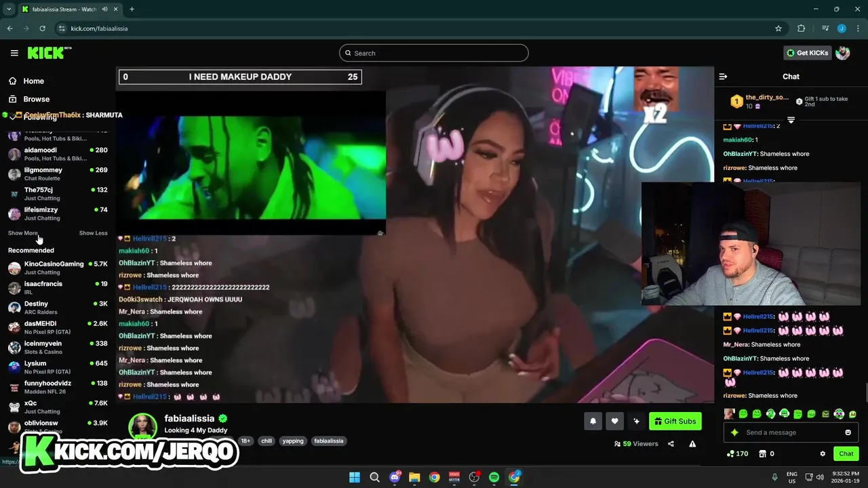Select the last emote in emote row

tap(852, 413)
